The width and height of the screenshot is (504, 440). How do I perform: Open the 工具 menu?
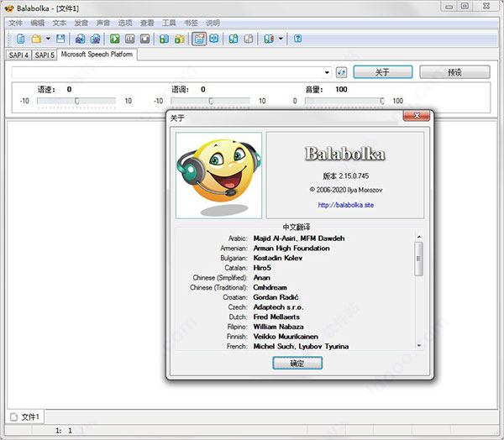point(169,23)
